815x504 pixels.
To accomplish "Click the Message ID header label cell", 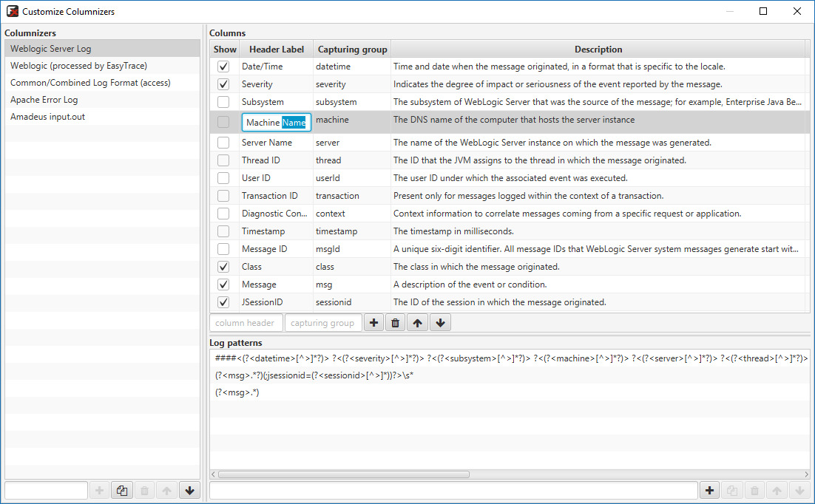I will click(x=277, y=249).
